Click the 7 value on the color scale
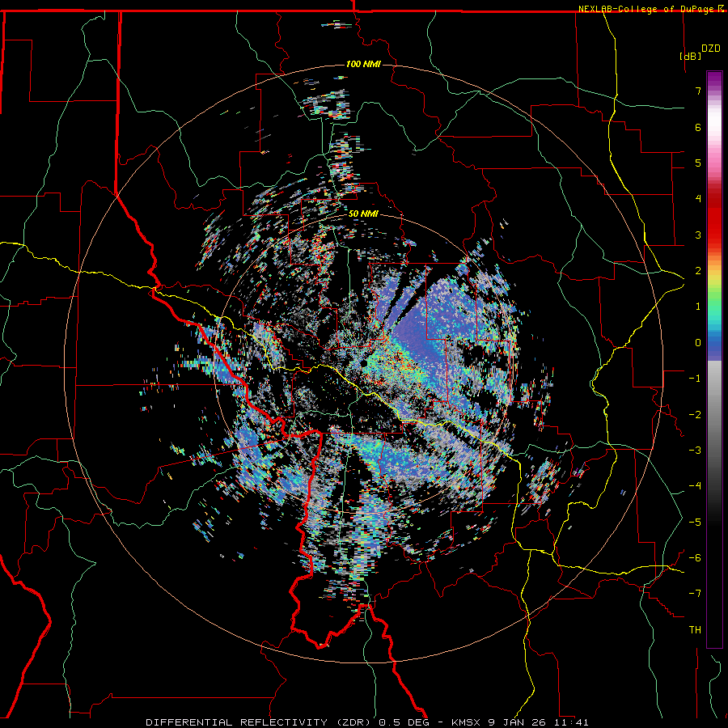The width and height of the screenshot is (728, 728). pos(698,91)
